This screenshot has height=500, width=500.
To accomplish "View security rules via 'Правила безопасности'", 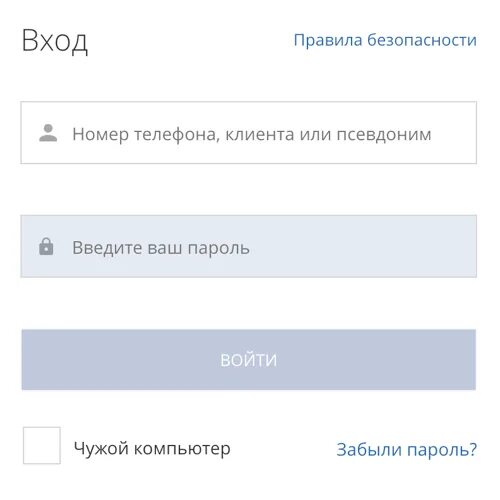I will 385,41.
